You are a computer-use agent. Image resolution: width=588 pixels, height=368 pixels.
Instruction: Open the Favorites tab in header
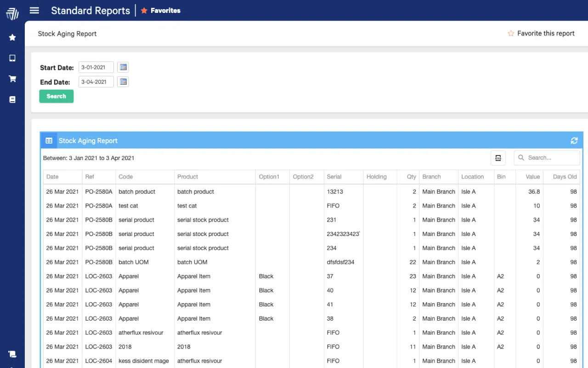click(x=160, y=11)
